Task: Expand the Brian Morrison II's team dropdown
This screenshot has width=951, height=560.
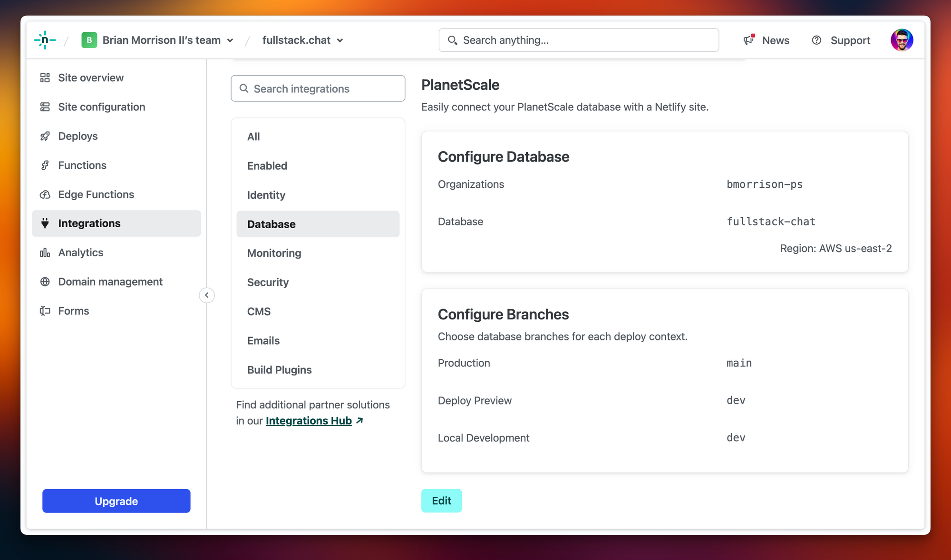Action: coord(231,40)
